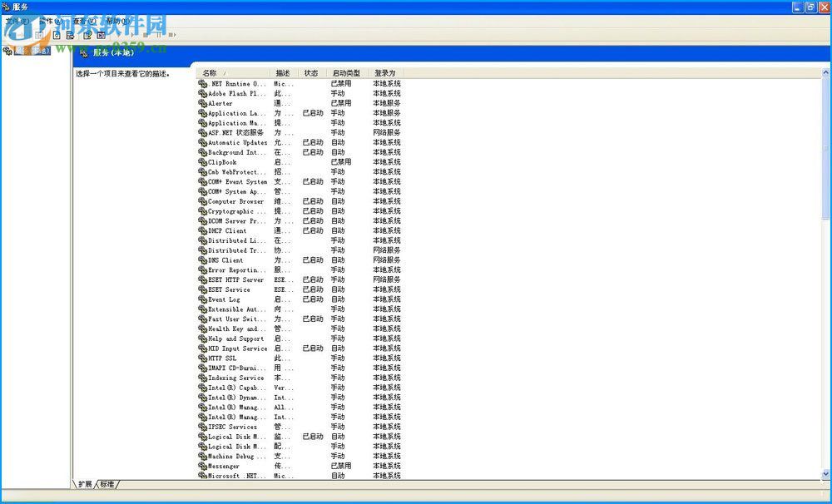The height and width of the screenshot is (504, 832).
Task: Select the 'Microsoft .NET...' service name
Action: (236, 477)
